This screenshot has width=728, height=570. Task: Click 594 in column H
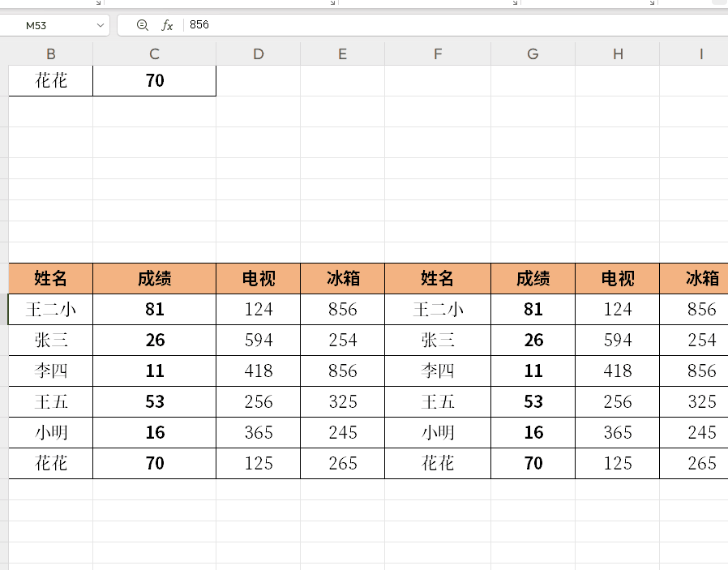[618, 341]
